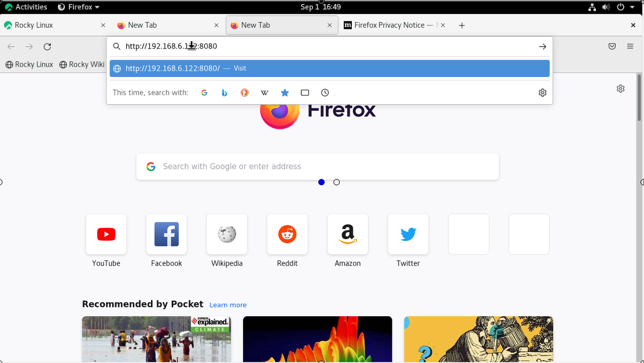Screen dimensions: 644x363
Task: Search this time with Wikipedia
Action: pos(264,93)
